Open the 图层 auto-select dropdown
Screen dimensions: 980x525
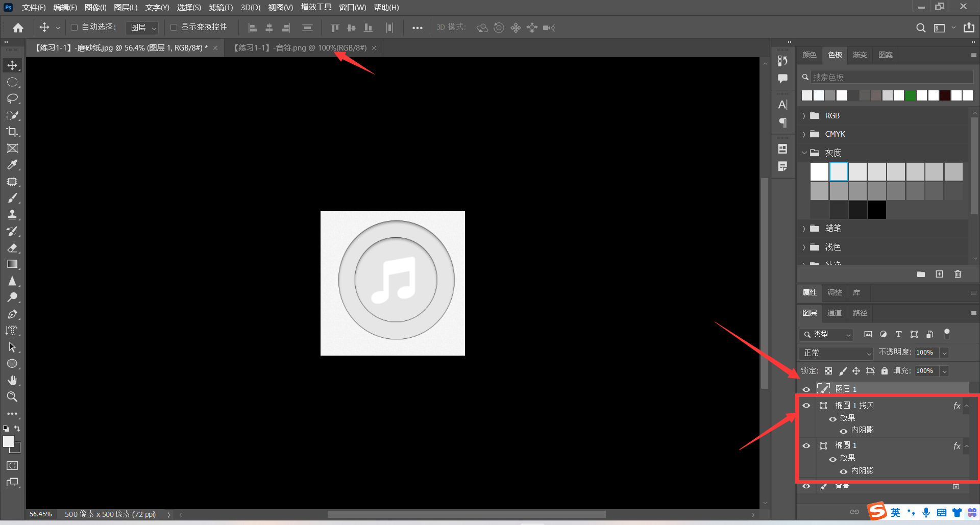[142, 28]
